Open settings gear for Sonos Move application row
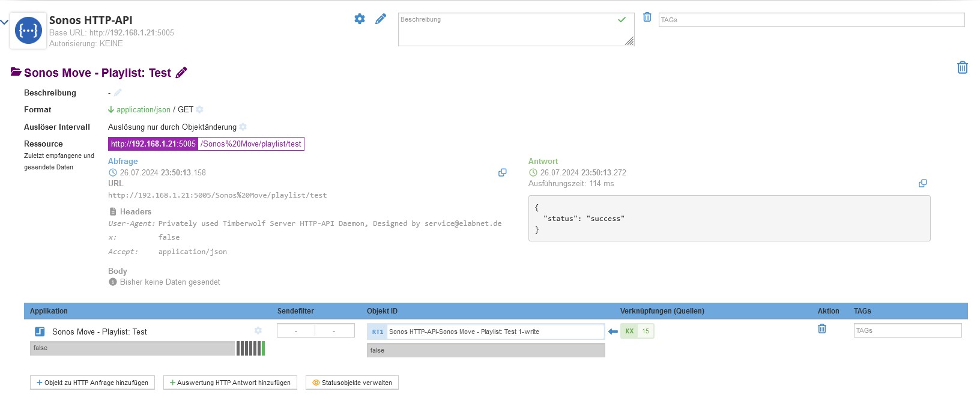The image size is (980, 397). tap(258, 330)
